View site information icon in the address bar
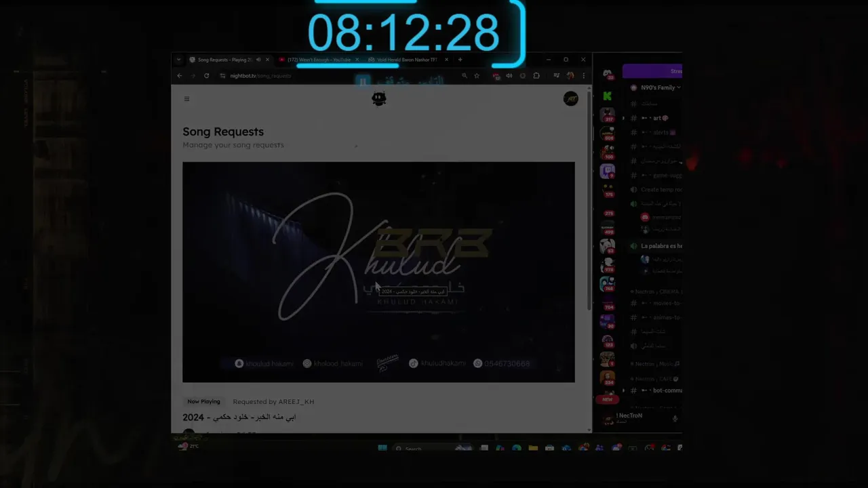The width and height of the screenshot is (868, 488). [x=222, y=76]
